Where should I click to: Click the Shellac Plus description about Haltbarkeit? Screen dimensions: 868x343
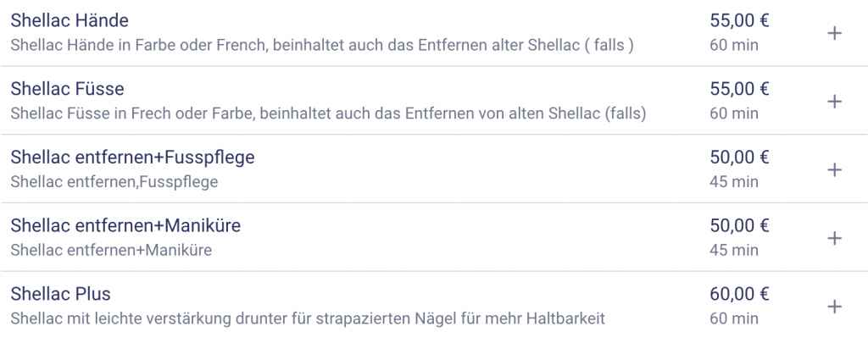(x=307, y=318)
